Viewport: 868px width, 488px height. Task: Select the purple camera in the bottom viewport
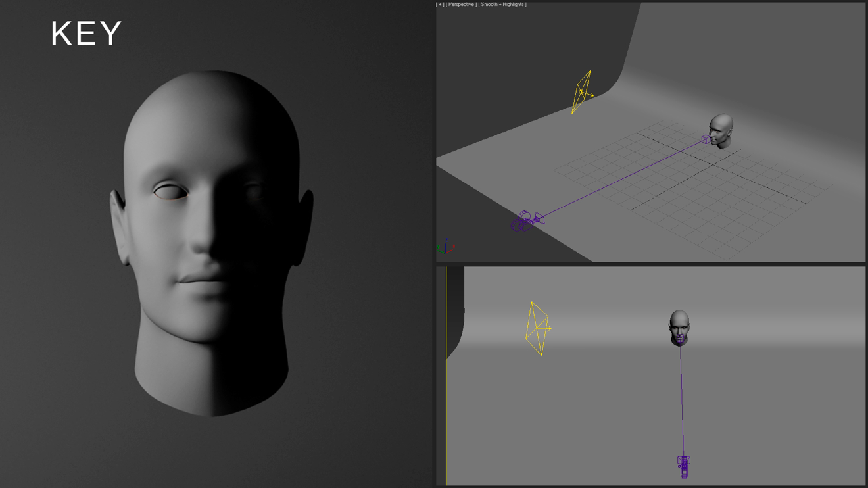click(x=684, y=466)
